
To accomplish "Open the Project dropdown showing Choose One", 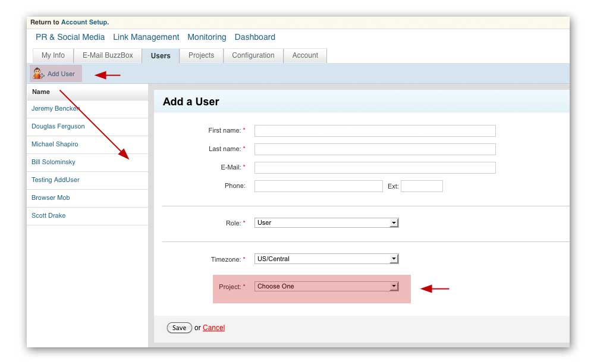I will 326,286.
